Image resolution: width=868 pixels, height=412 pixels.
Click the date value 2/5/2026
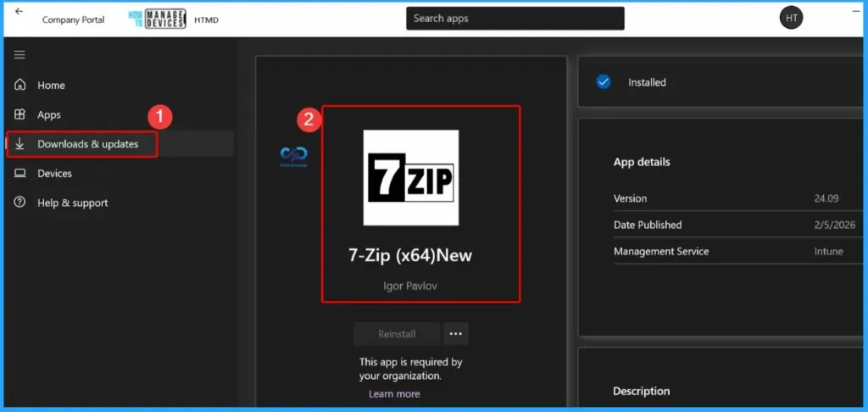[x=835, y=225]
